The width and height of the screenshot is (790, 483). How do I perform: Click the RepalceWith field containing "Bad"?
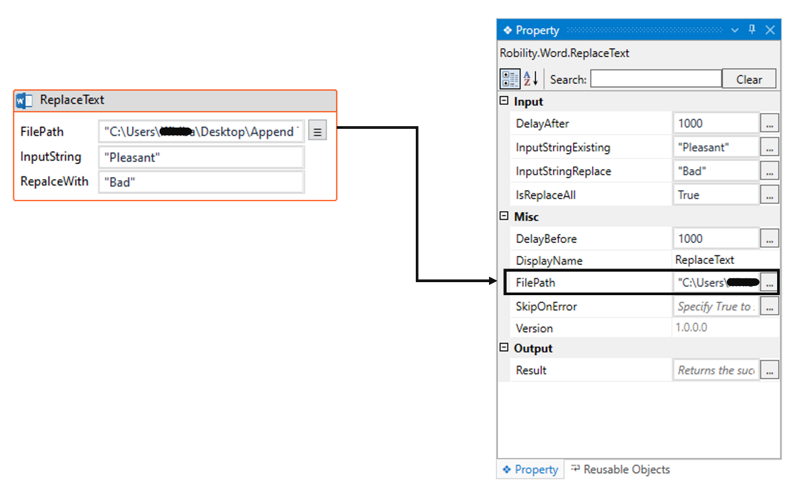pyautogui.click(x=200, y=182)
